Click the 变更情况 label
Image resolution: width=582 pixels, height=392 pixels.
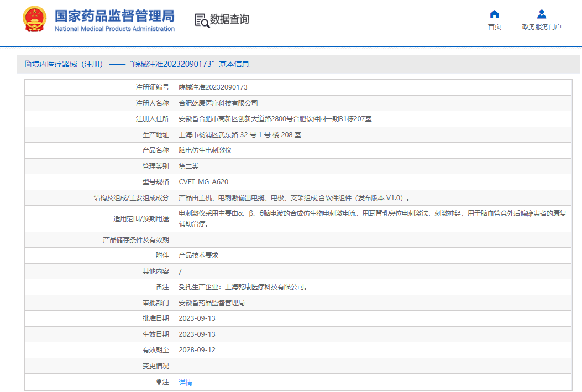pyautogui.click(x=155, y=366)
